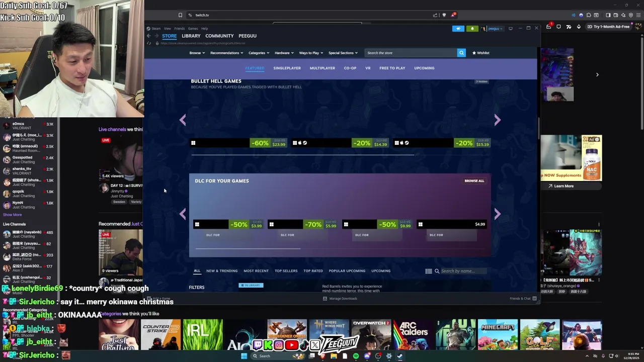Open File Explorer from the taskbar
Image resolution: width=644 pixels, height=362 pixels.
click(x=334, y=356)
